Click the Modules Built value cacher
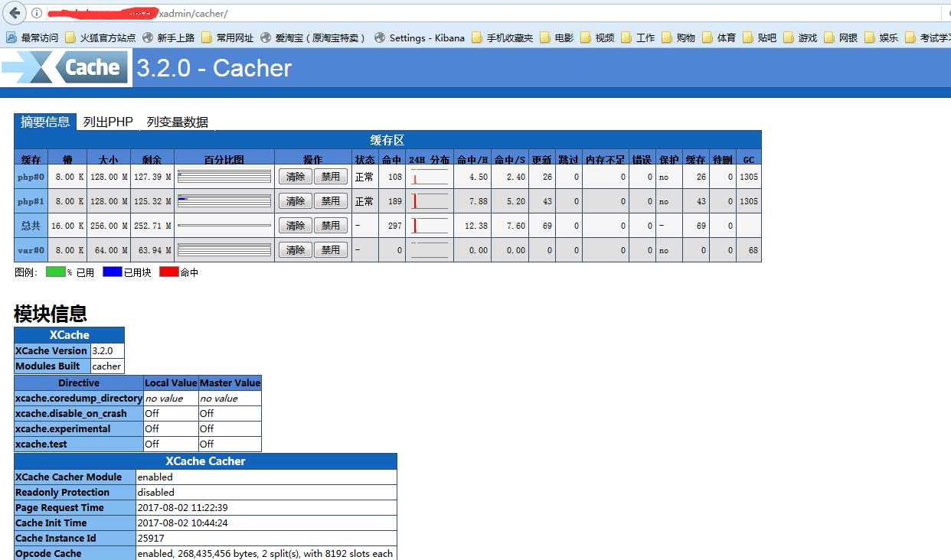The width and height of the screenshot is (951, 560). coord(106,366)
